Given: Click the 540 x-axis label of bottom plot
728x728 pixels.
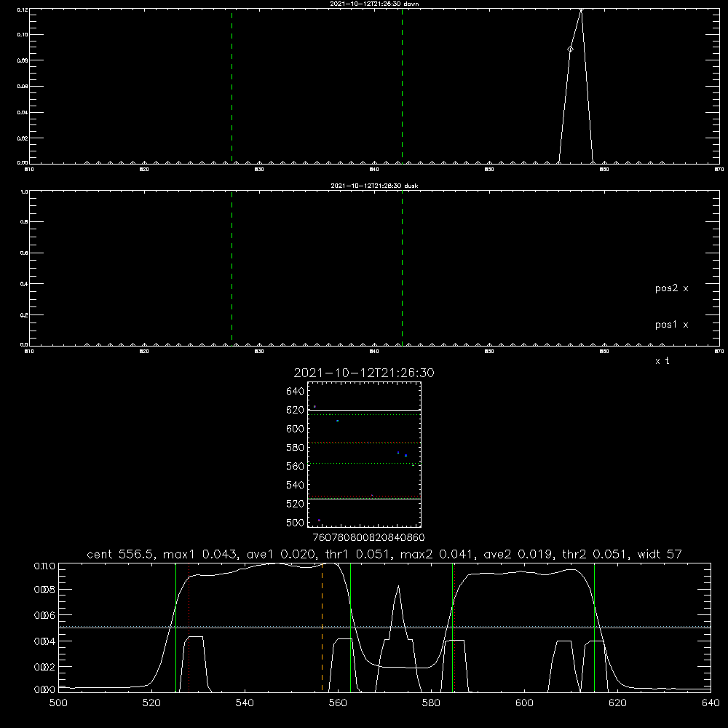Looking at the screenshot, I should (245, 703).
